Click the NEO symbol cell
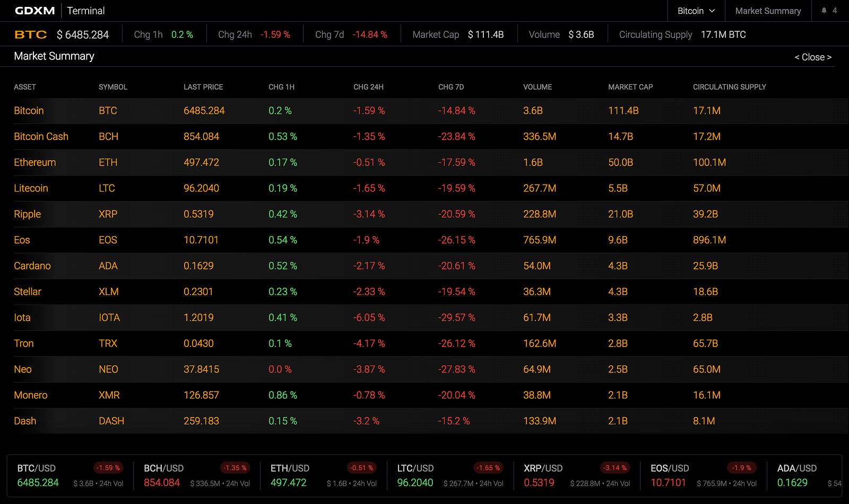This screenshot has height=504, width=849. (108, 370)
